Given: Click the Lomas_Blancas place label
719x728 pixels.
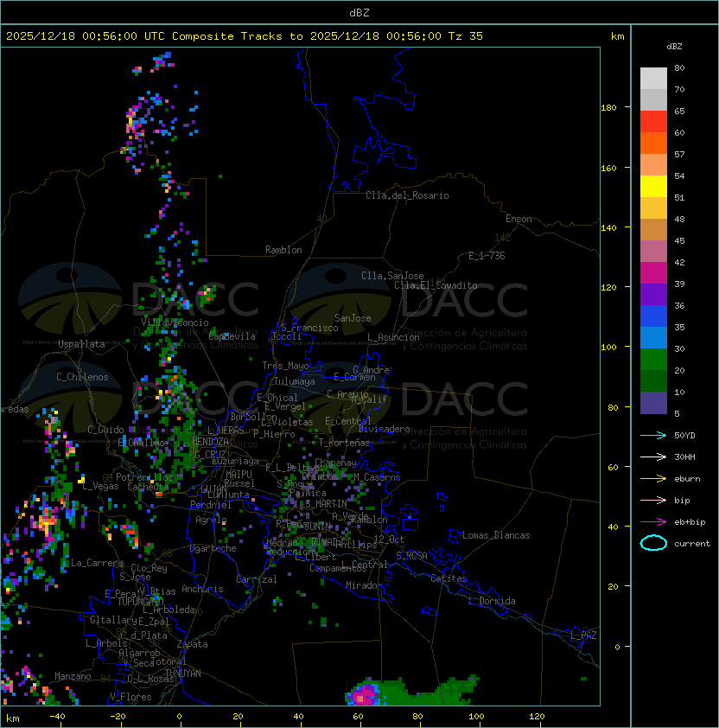Looking at the screenshot, I should click(x=496, y=535).
